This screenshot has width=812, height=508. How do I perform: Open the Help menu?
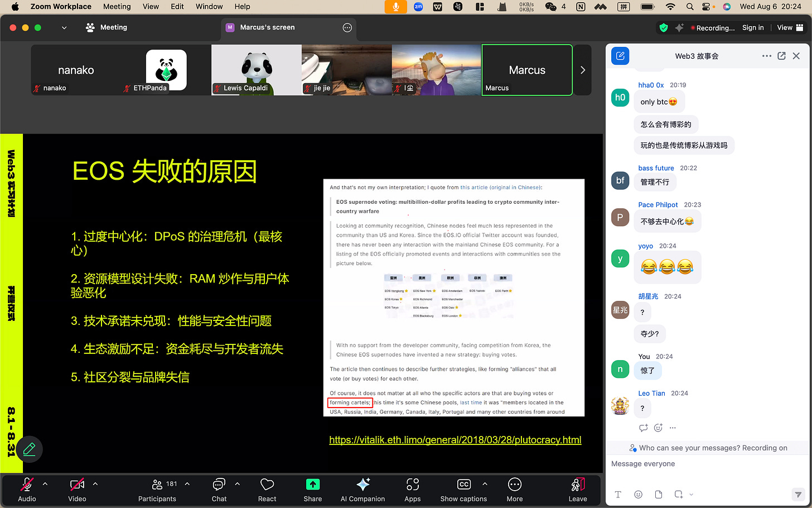[242, 7]
